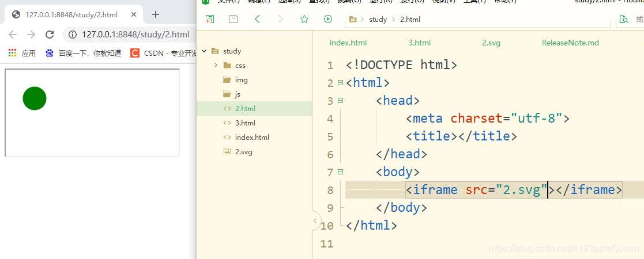Open the Baidu bookmark 百度一下,你就知道

click(84, 53)
